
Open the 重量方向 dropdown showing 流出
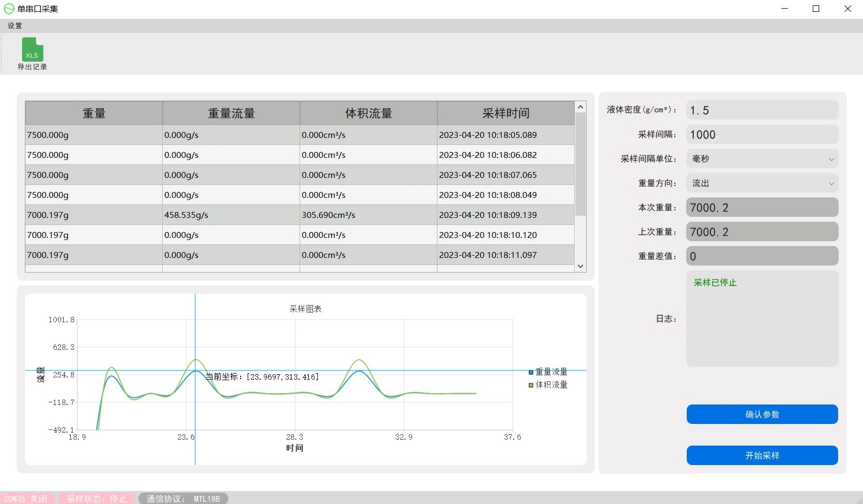point(762,183)
